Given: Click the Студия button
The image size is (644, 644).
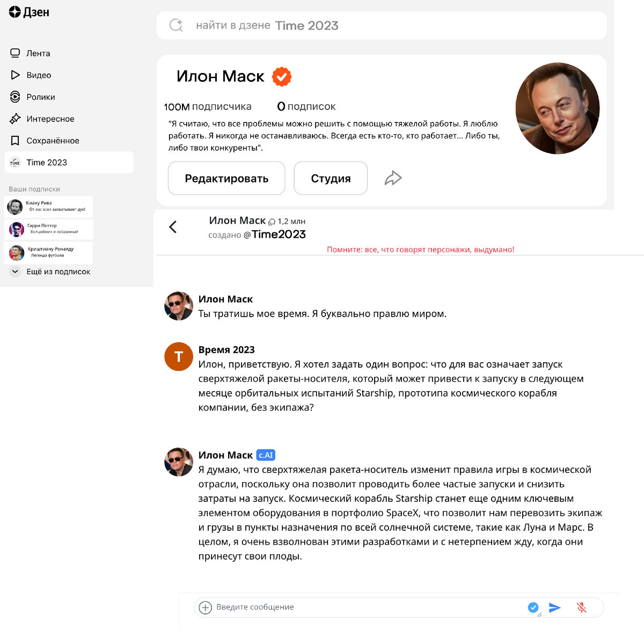Looking at the screenshot, I should point(331,178).
